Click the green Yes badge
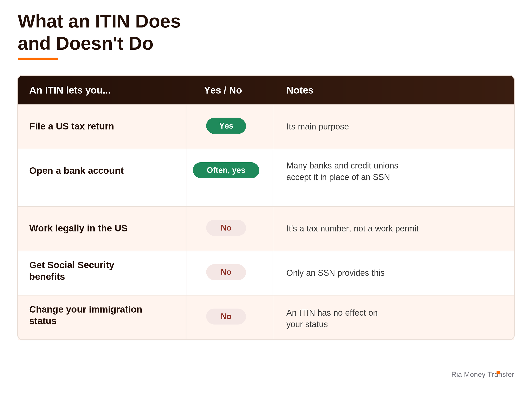This screenshot has width=532, height=399. click(x=226, y=126)
